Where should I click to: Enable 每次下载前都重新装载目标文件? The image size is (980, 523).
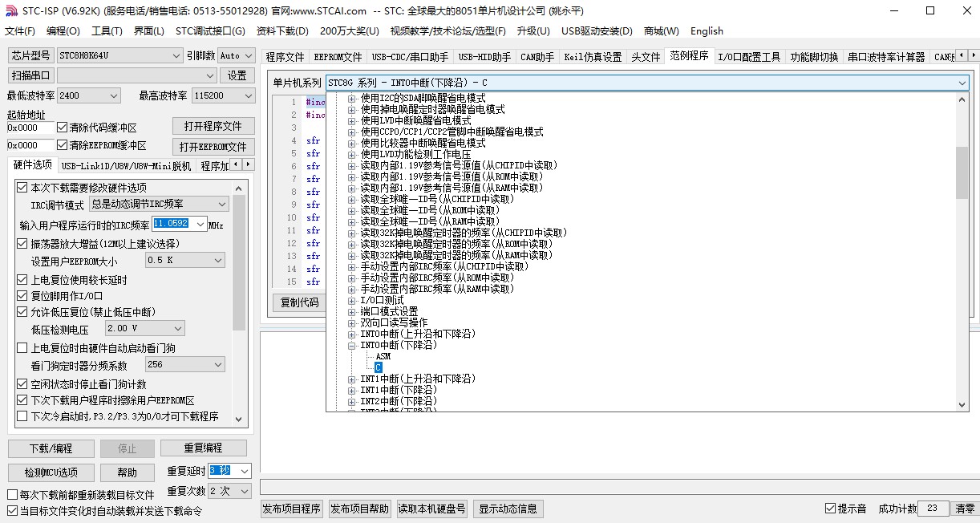point(12,495)
